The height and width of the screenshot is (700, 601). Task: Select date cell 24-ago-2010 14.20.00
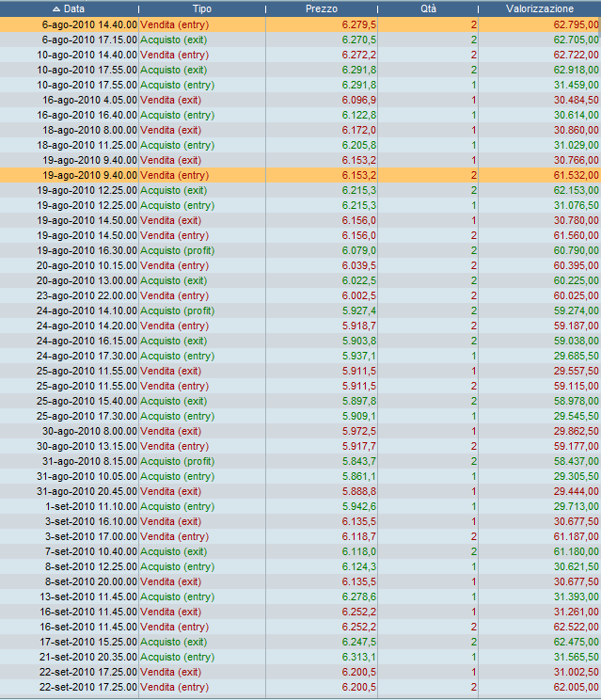click(x=87, y=326)
